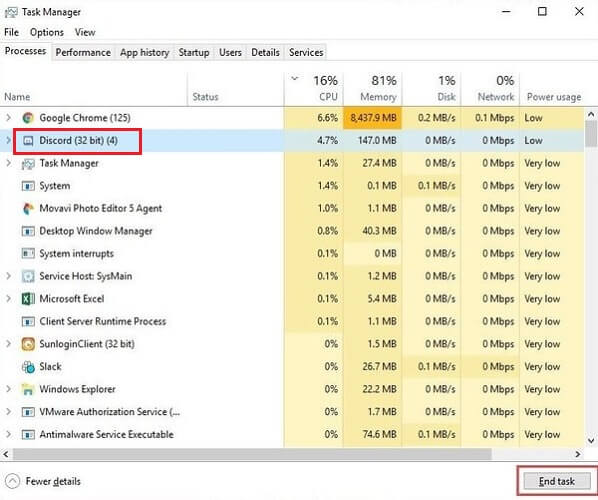Click Google Chrome's 6.6% CPU value
The height and width of the screenshot is (500, 598).
pos(327,118)
